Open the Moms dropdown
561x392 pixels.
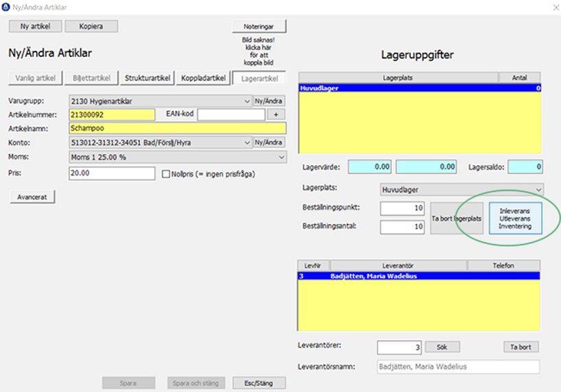(x=178, y=157)
